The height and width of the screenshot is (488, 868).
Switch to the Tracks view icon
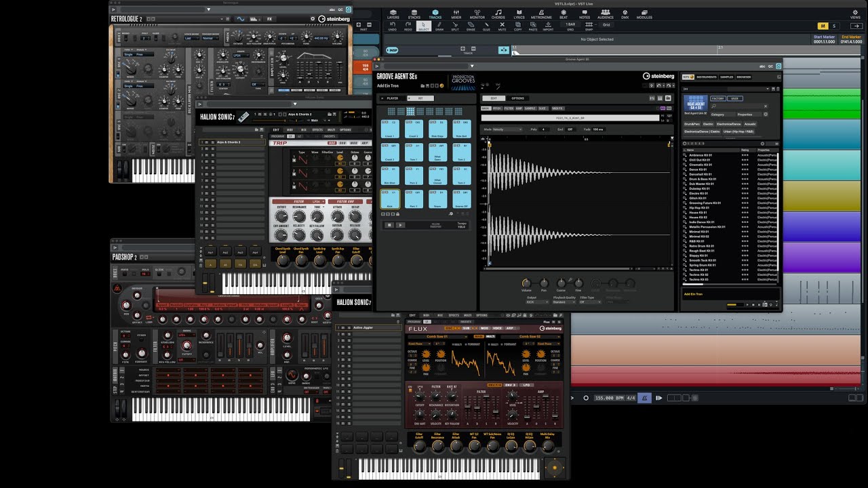(x=435, y=14)
